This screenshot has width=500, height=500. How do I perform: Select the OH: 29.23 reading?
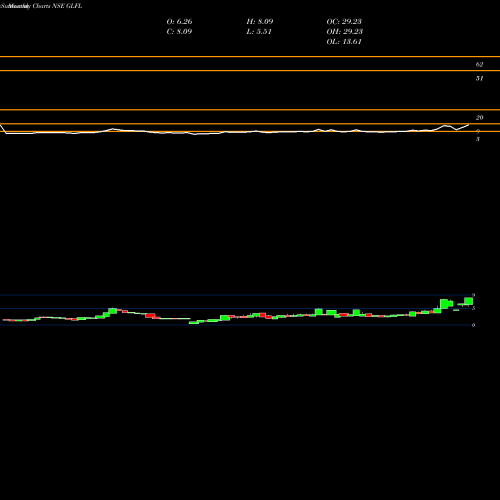[x=344, y=32]
